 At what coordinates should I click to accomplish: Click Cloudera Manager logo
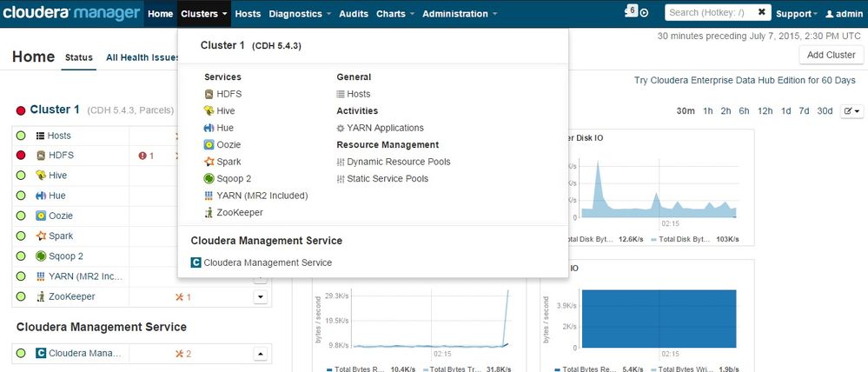pos(70,13)
